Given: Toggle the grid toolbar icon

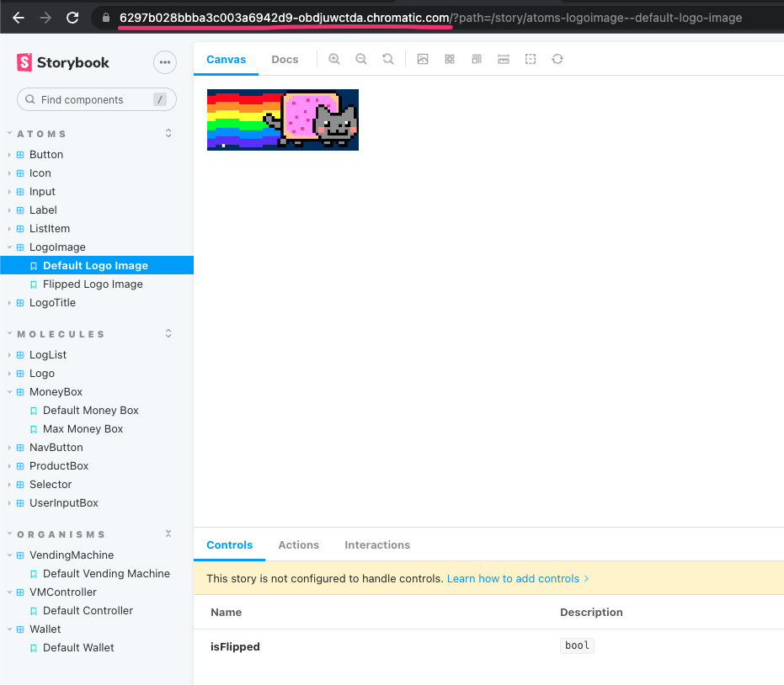Looking at the screenshot, I should tap(450, 59).
